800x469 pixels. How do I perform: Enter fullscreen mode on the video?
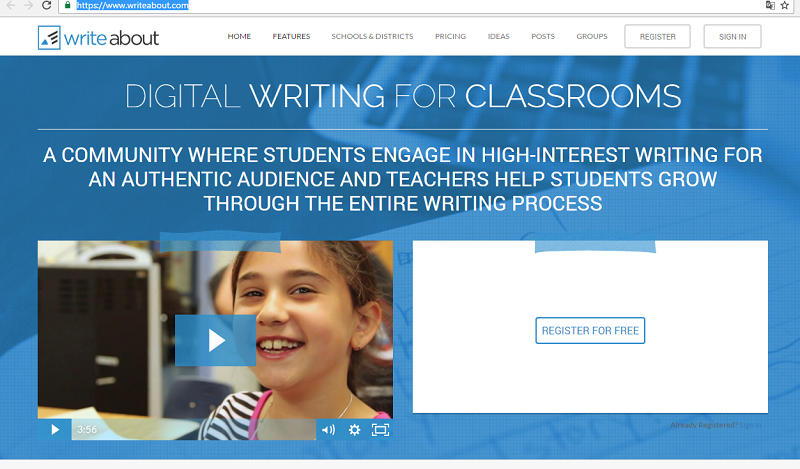(x=380, y=430)
